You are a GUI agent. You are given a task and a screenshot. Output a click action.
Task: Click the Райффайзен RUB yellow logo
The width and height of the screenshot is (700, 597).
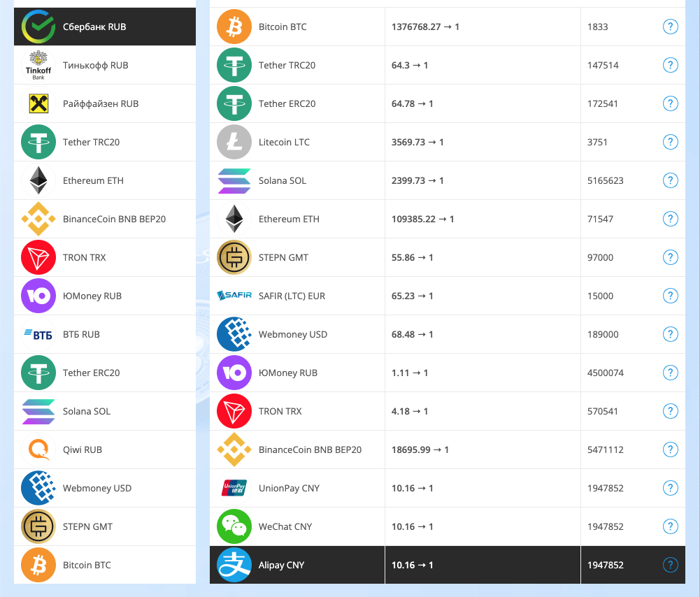click(x=38, y=103)
